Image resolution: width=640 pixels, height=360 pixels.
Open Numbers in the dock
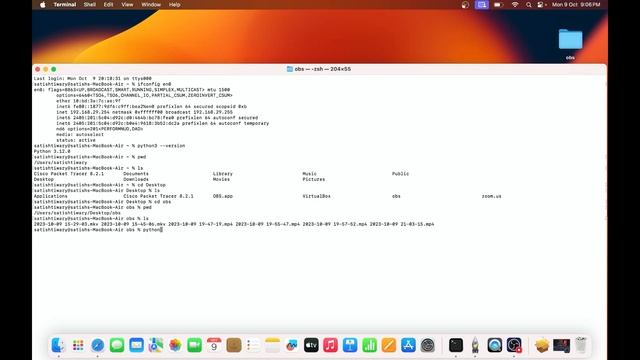pyautogui.click(x=369, y=345)
